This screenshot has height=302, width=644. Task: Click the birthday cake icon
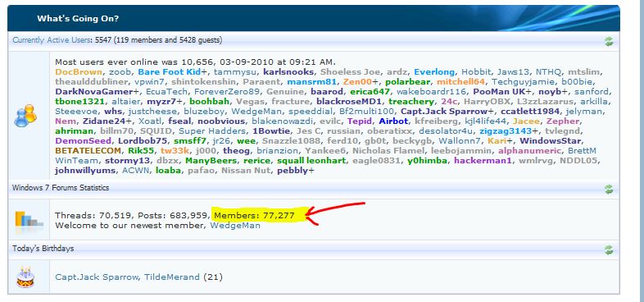click(25, 277)
